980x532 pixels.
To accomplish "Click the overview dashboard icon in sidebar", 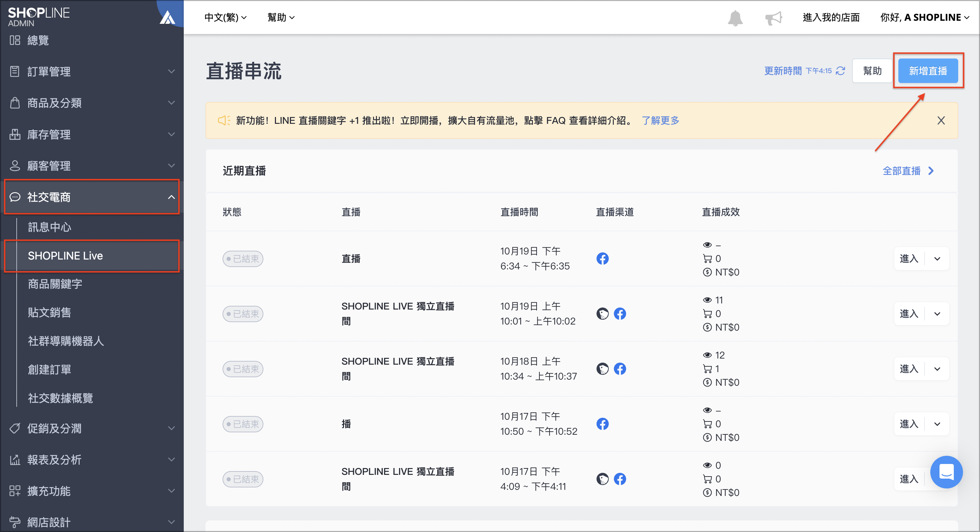I will (x=15, y=40).
